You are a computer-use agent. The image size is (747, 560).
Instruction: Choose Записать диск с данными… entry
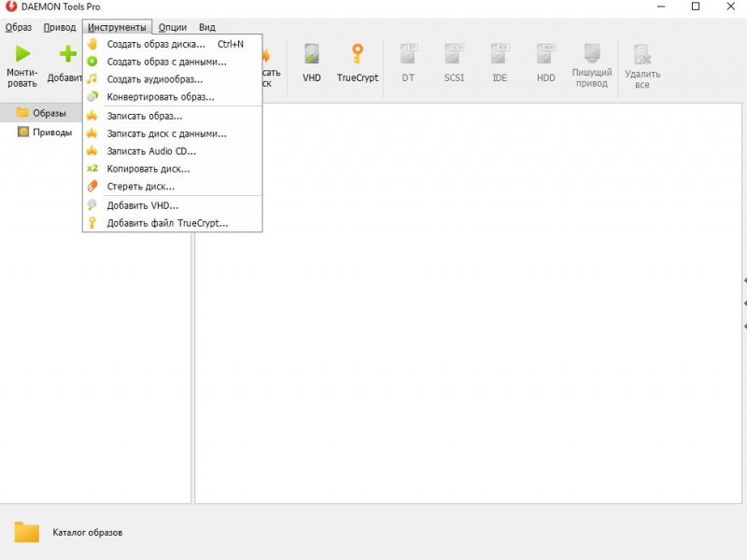[173, 133]
